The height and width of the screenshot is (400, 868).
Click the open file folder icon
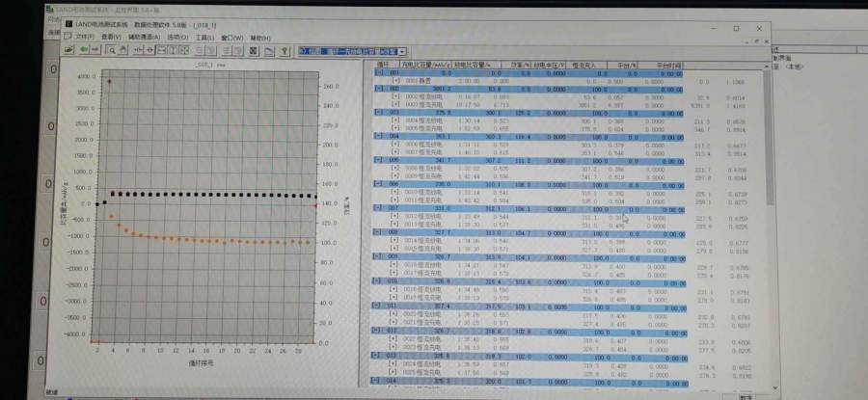coord(68,50)
